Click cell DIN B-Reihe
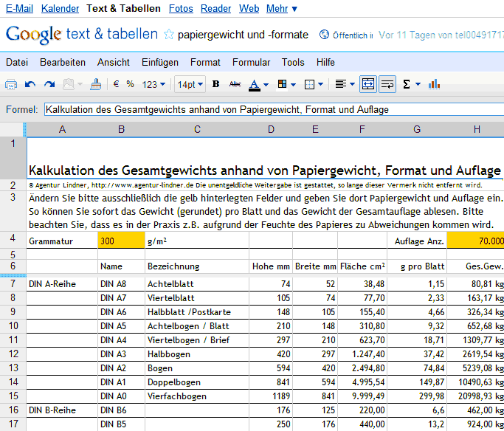 click(x=62, y=410)
